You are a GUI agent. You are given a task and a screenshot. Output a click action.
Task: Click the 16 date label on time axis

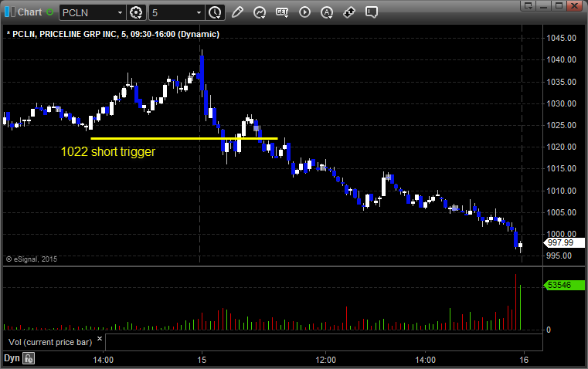click(524, 360)
